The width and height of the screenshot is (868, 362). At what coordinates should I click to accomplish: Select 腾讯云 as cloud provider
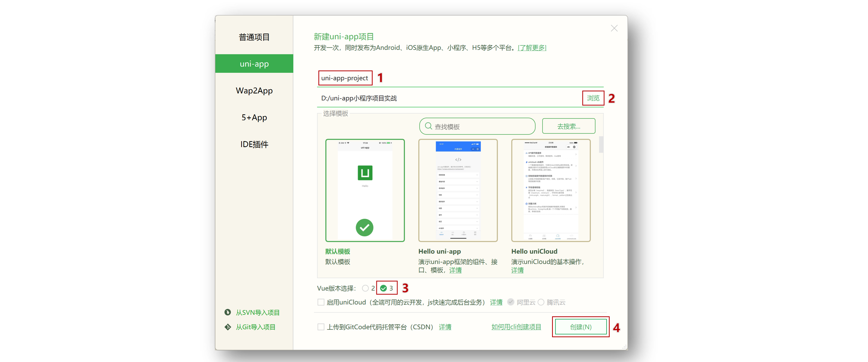point(541,302)
